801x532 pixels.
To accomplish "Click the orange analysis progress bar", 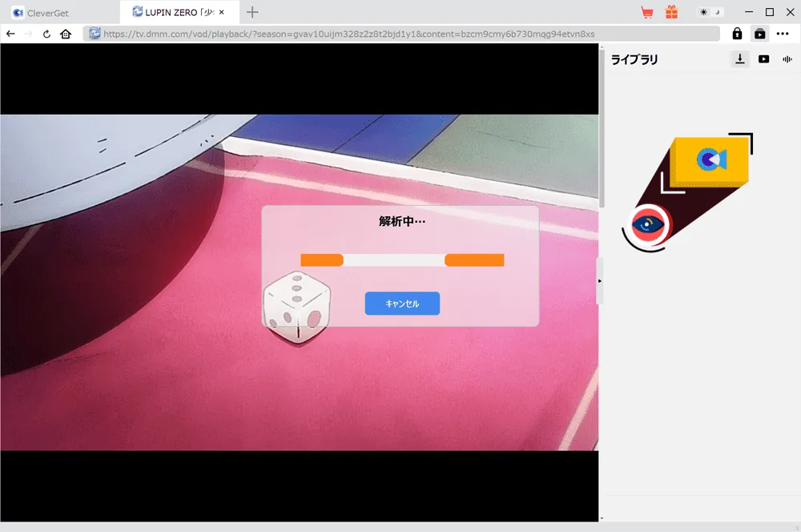I will (402, 260).
